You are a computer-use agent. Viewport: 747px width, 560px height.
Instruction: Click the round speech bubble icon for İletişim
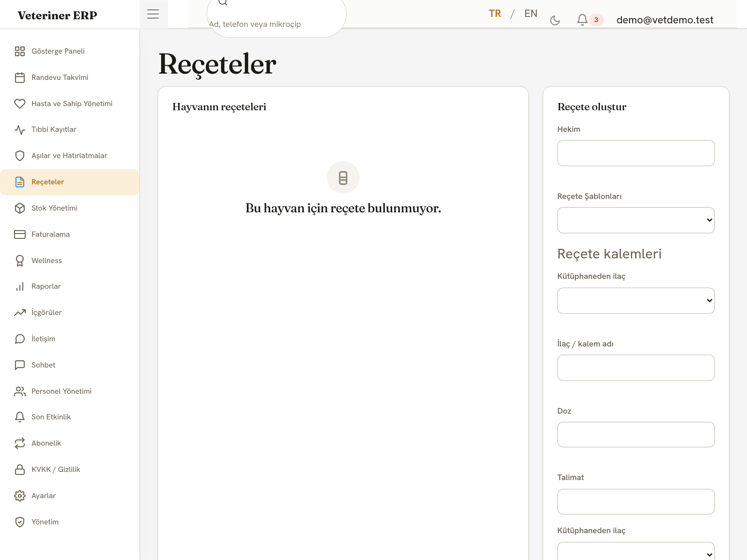click(x=20, y=339)
